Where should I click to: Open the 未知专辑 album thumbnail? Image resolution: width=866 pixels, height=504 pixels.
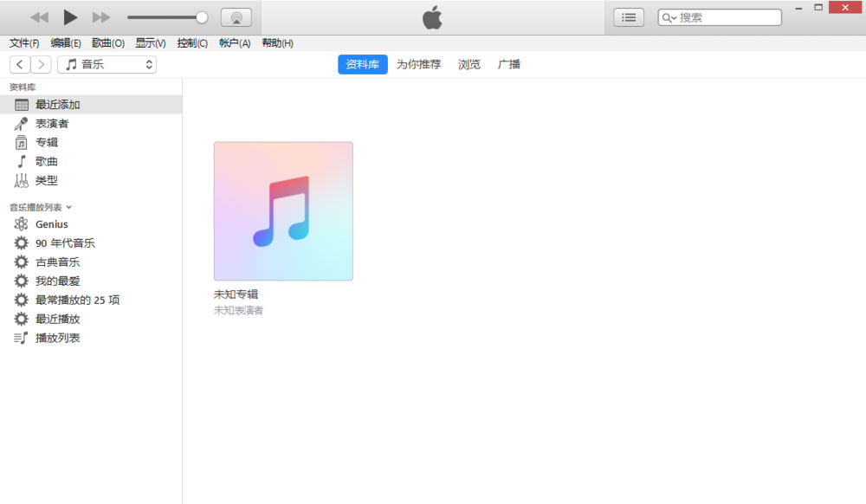coord(283,210)
